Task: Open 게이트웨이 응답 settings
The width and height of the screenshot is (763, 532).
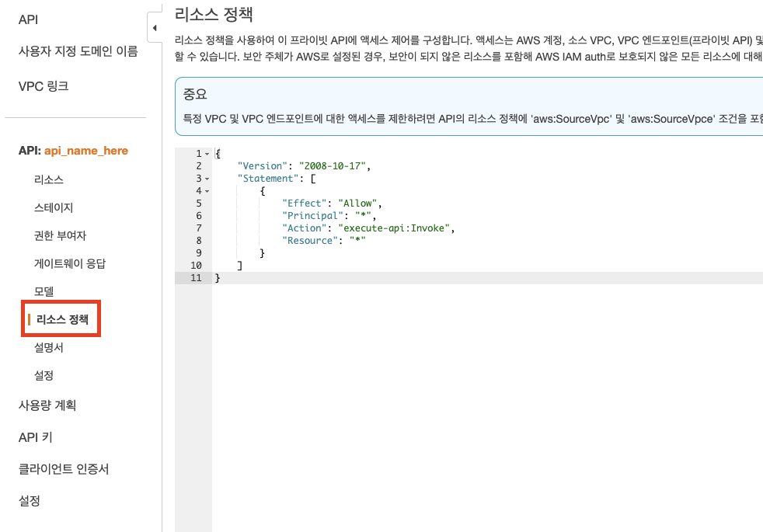Action: 70,263
